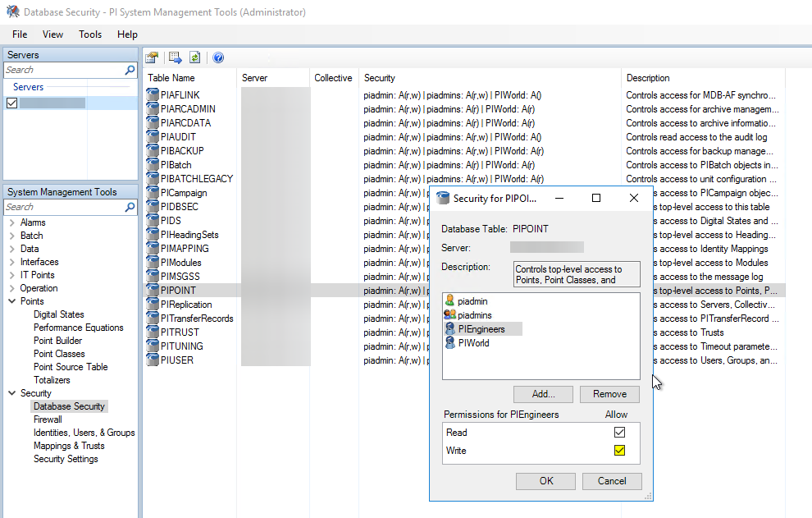This screenshot has width=812, height=518.
Task: Expand the Alarms tree node
Action: click(x=11, y=222)
